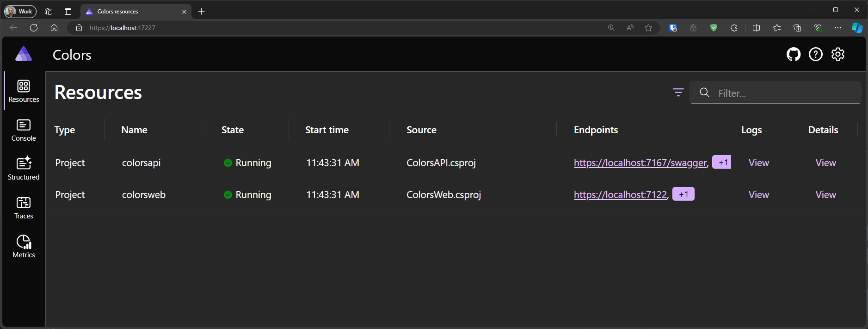Click the Filter search input field
The image size is (868, 329).
click(786, 93)
